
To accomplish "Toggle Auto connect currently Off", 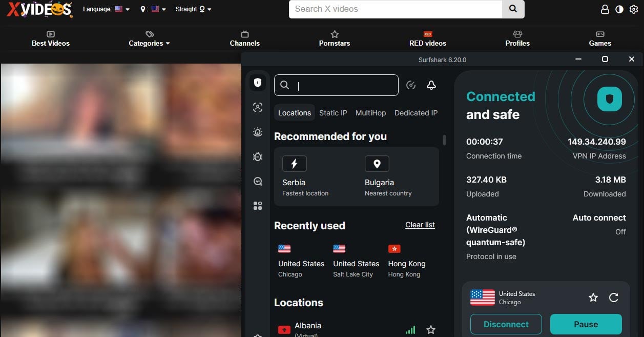I will pyautogui.click(x=599, y=225).
